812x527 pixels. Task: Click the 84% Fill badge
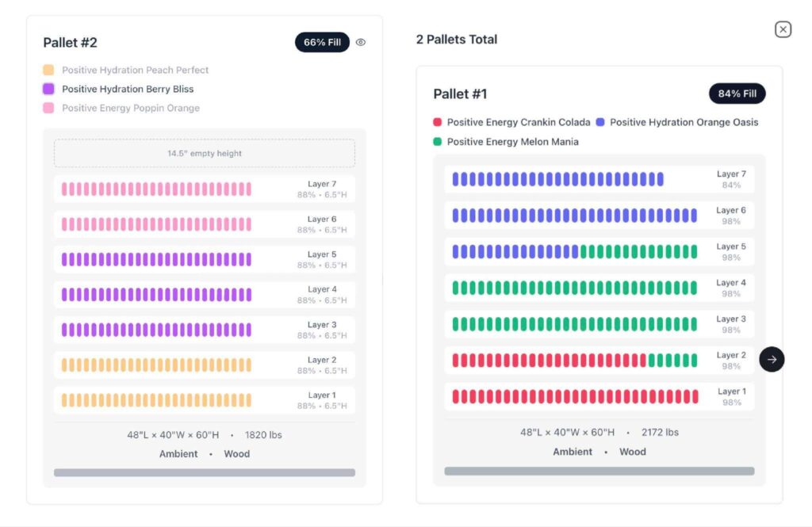pyautogui.click(x=737, y=94)
